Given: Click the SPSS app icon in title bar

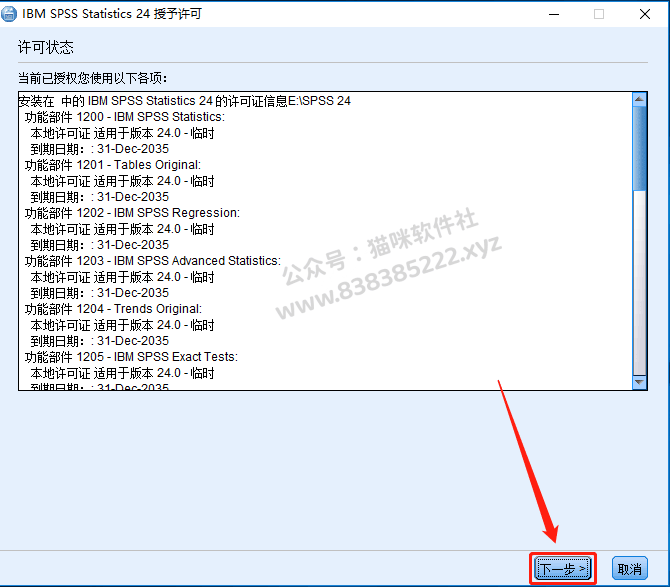Looking at the screenshot, I should 9,14.
